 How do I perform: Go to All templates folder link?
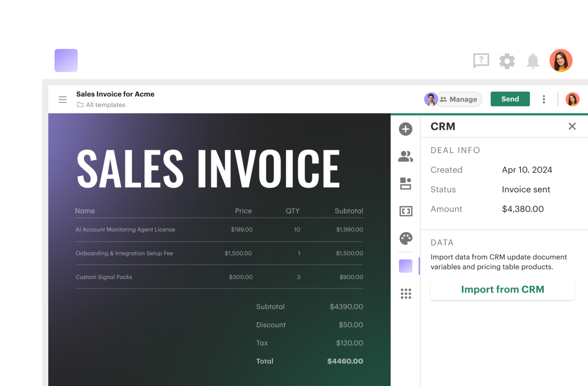point(105,105)
